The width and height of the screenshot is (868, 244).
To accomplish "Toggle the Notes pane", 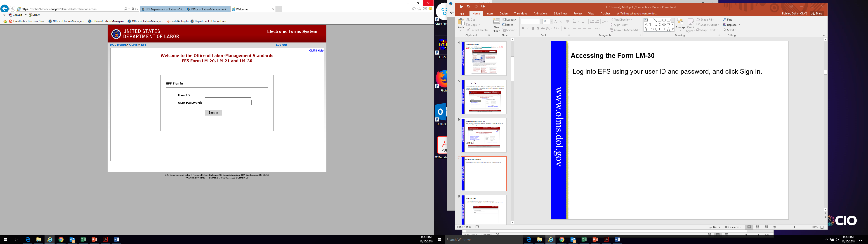I will (x=714, y=227).
